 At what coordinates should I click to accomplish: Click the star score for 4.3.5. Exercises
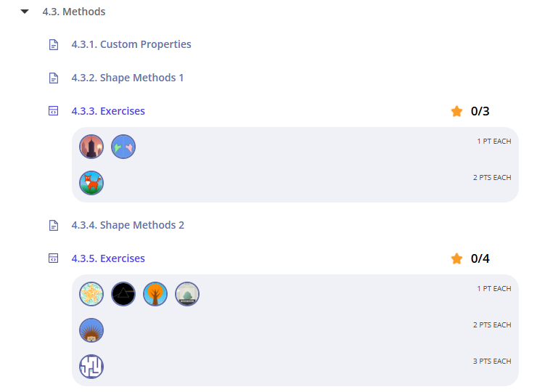[470, 258]
